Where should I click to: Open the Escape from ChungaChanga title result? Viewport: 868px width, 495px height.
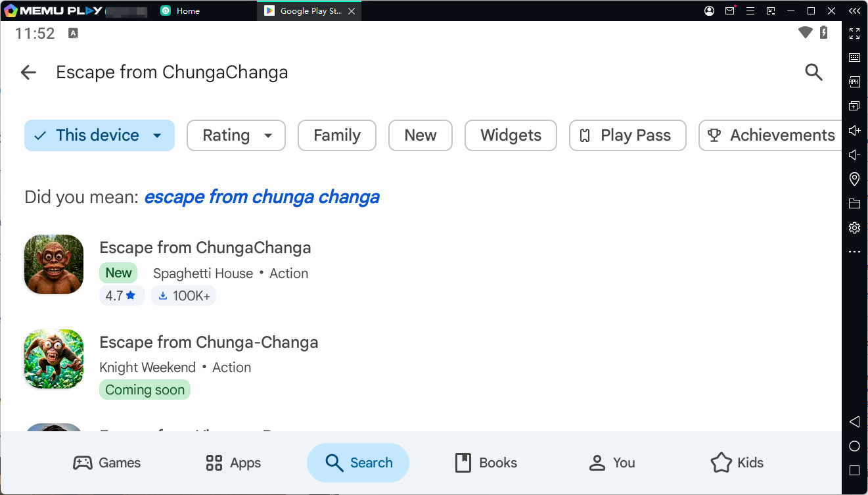[x=205, y=248]
